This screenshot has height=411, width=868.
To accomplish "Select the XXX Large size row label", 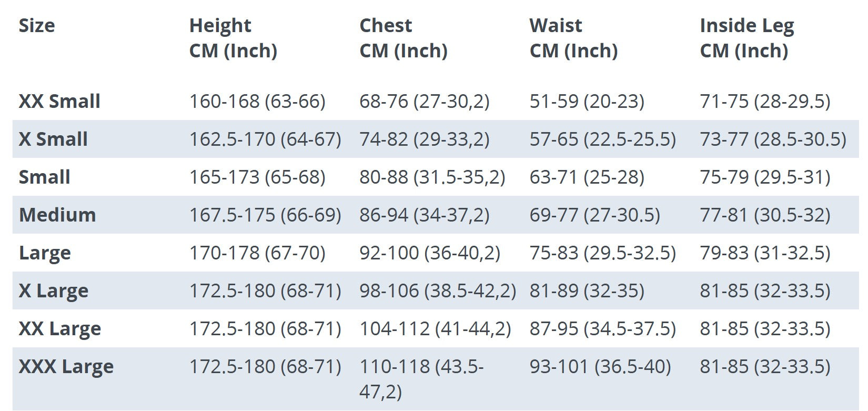I will pos(66,367).
